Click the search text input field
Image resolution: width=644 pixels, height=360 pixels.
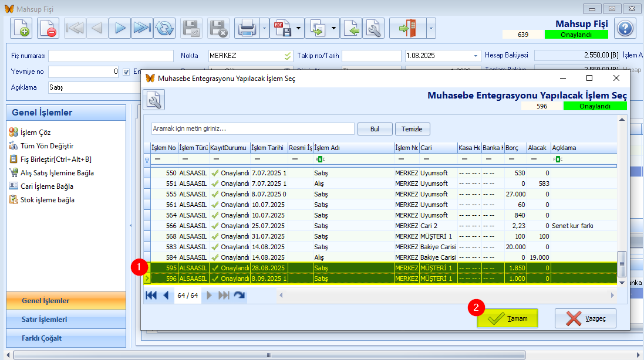[x=252, y=129]
